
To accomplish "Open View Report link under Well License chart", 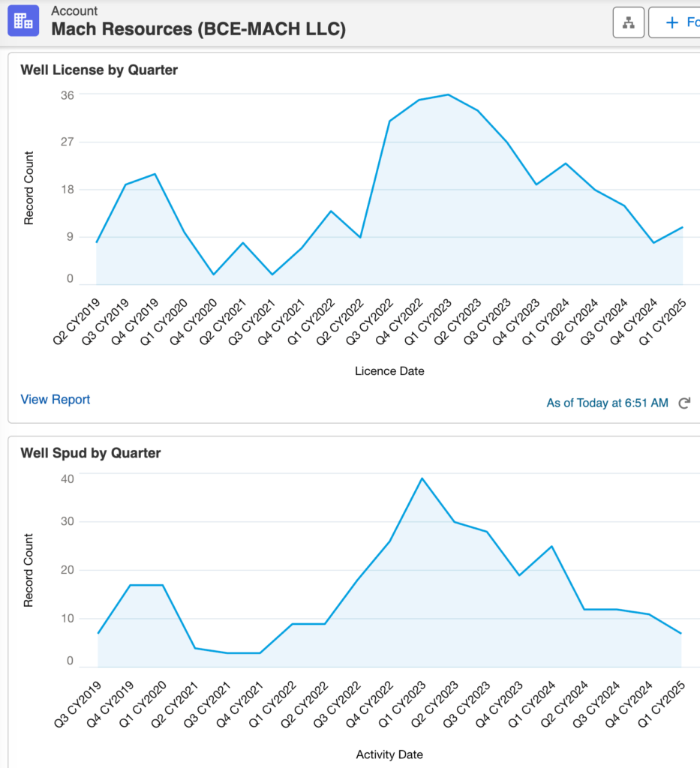I will point(56,400).
